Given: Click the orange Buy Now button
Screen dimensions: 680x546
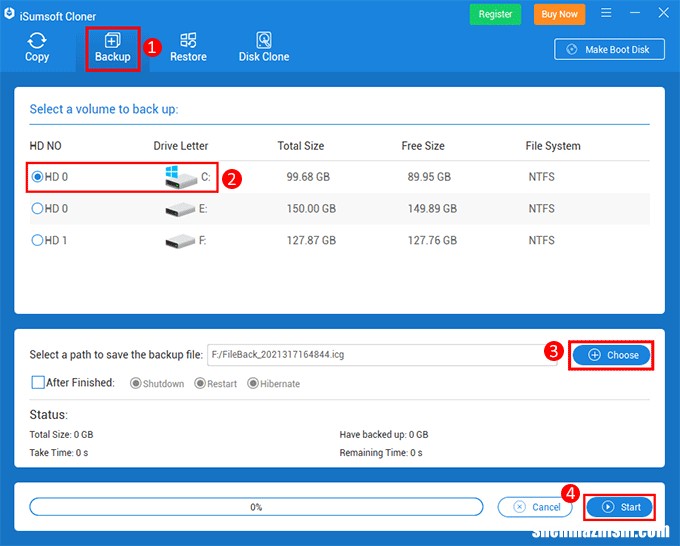Looking at the screenshot, I should [x=559, y=14].
